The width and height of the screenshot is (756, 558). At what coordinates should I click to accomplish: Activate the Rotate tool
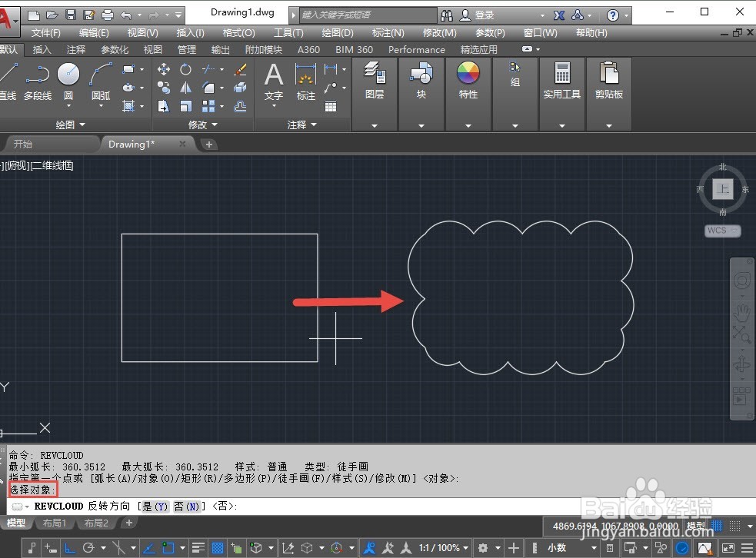click(x=185, y=69)
